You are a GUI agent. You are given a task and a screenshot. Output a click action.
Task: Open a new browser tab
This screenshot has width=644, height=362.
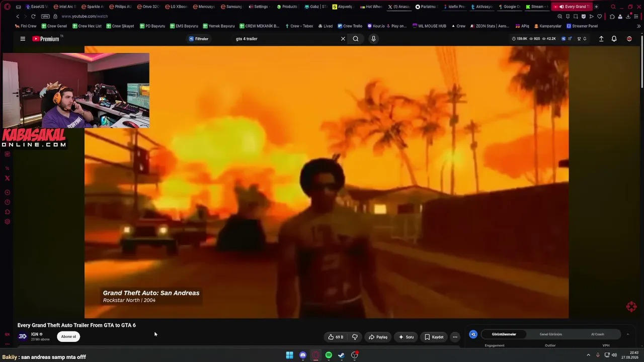pos(596,7)
